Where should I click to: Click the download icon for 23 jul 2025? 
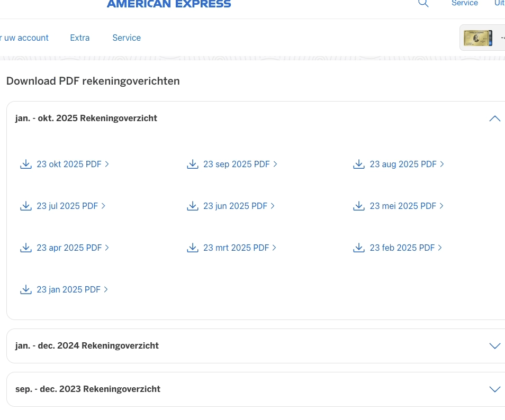coord(26,206)
